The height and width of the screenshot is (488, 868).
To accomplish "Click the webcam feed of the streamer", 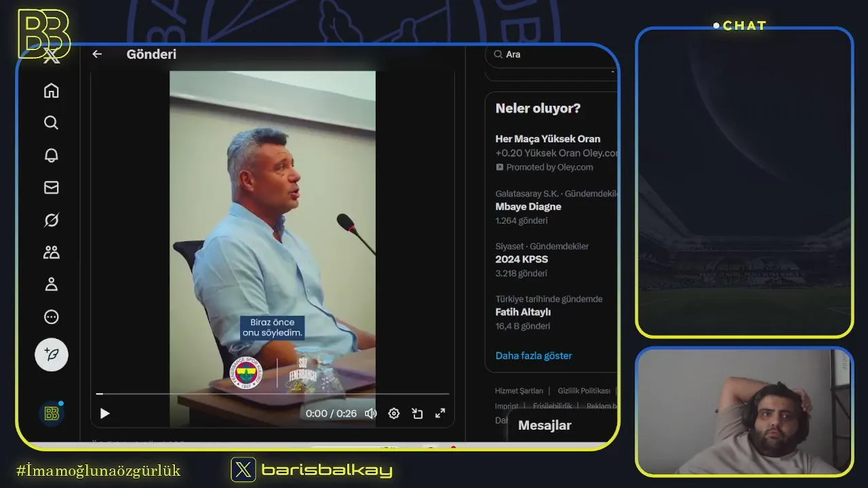I will (744, 411).
